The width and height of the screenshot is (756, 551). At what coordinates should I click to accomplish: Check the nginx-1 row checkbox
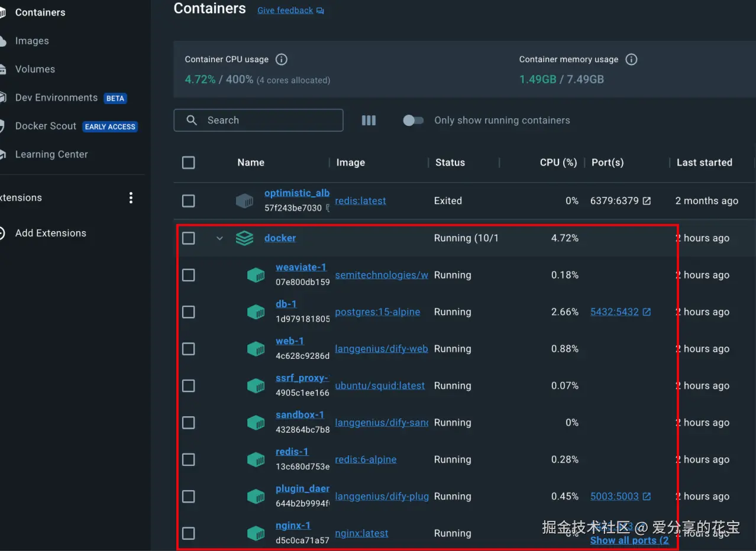click(x=188, y=533)
